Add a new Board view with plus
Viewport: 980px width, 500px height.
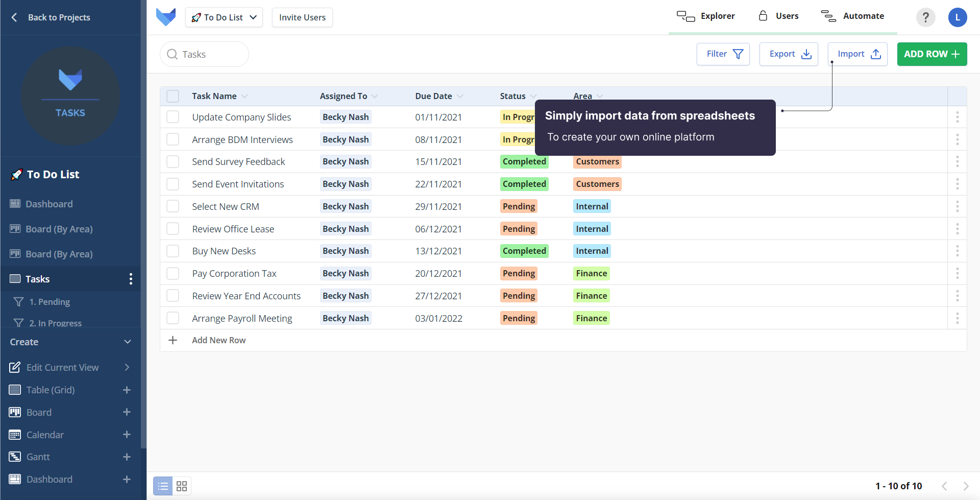coord(127,412)
